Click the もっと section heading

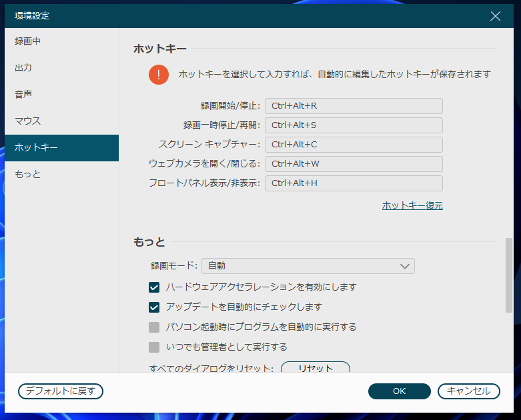coord(149,242)
